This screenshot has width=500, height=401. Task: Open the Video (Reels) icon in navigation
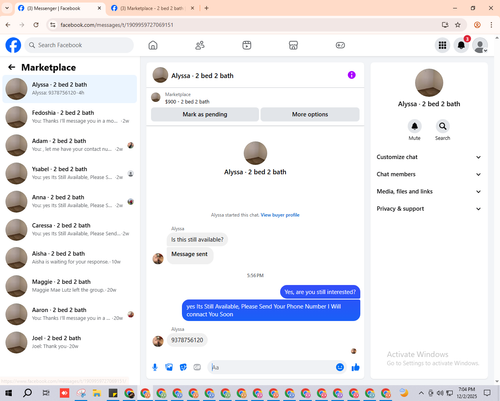(247, 45)
